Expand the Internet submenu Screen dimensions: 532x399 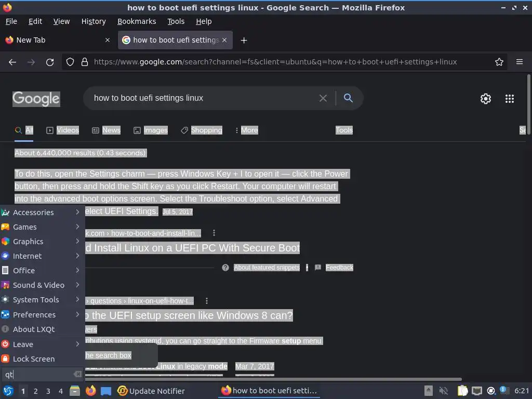tap(43, 256)
